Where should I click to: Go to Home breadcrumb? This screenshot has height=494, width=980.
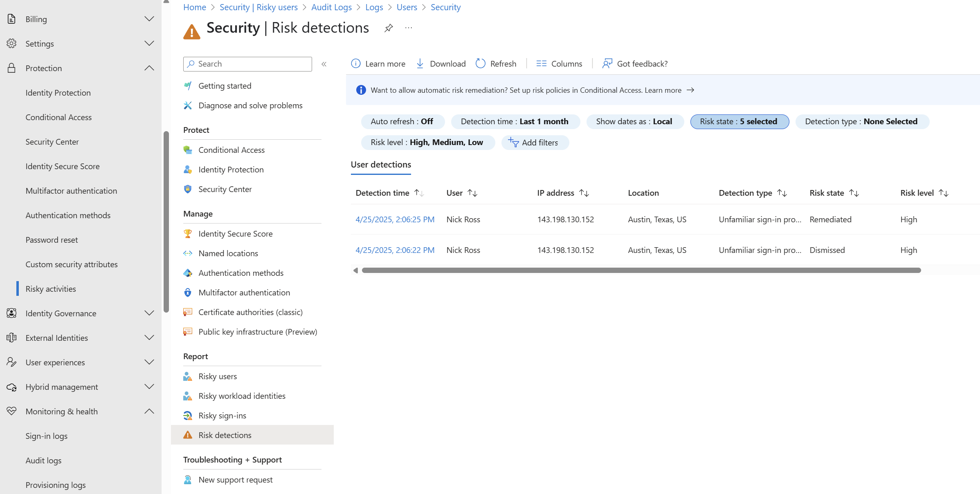point(195,7)
